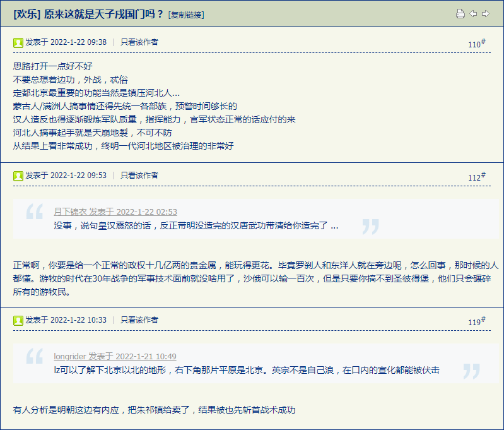Open quoted post by longrider
The image size is (504, 430).
coord(115,356)
